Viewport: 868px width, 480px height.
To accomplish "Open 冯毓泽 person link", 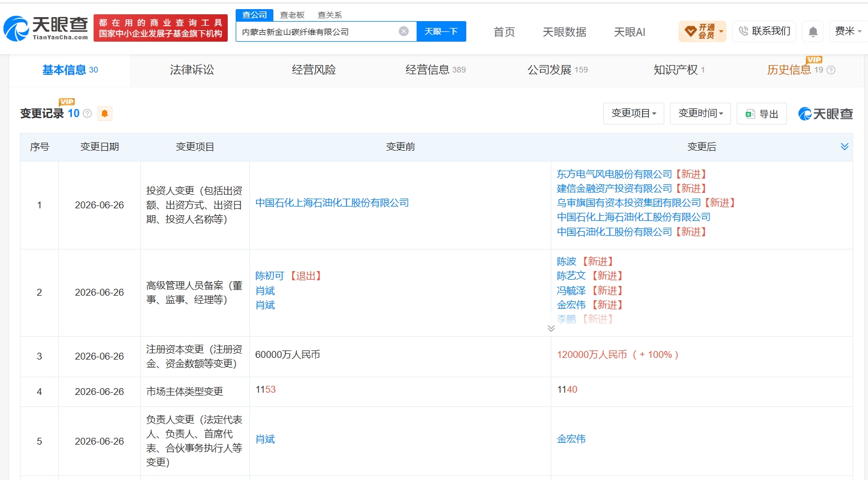I will [571, 291].
